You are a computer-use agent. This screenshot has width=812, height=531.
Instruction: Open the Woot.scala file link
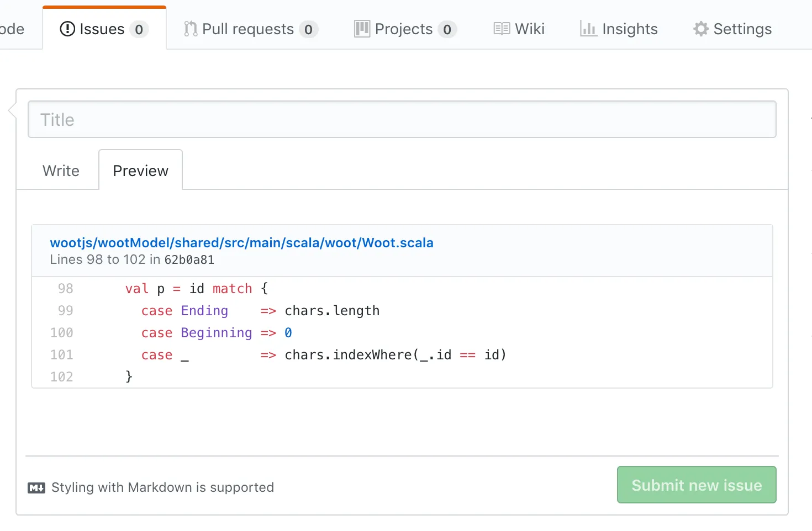(x=241, y=242)
